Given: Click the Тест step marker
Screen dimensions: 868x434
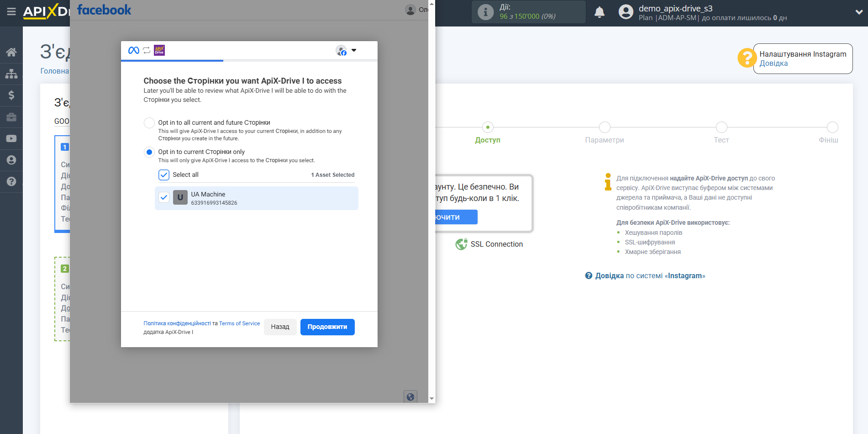Looking at the screenshot, I should (721, 127).
